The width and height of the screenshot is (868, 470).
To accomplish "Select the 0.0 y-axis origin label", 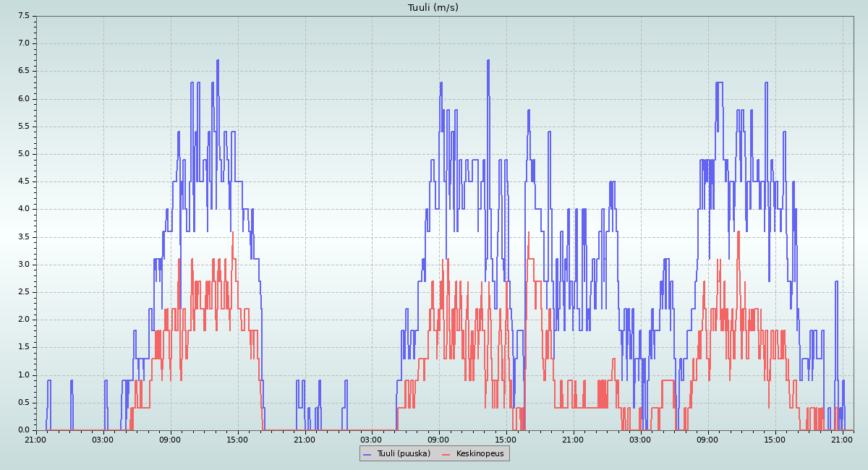I will [23, 430].
